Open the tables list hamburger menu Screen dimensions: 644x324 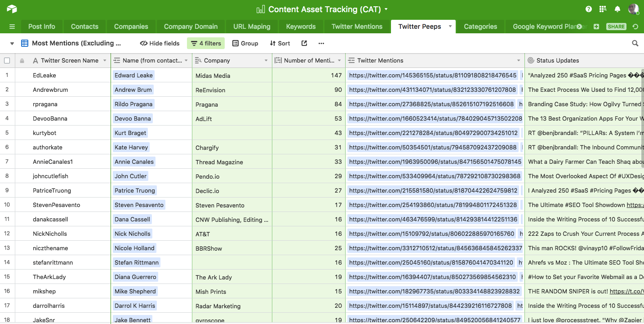click(12, 27)
